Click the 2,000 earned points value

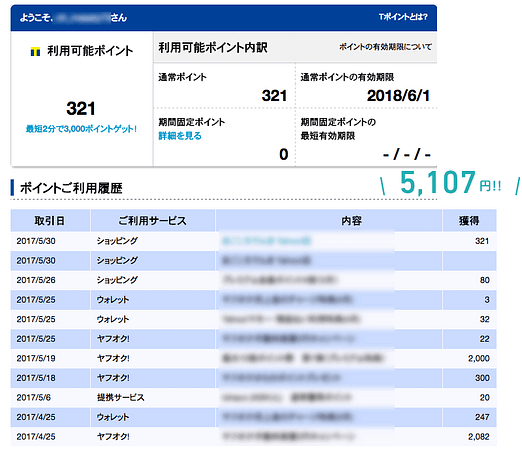[x=479, y=358]
